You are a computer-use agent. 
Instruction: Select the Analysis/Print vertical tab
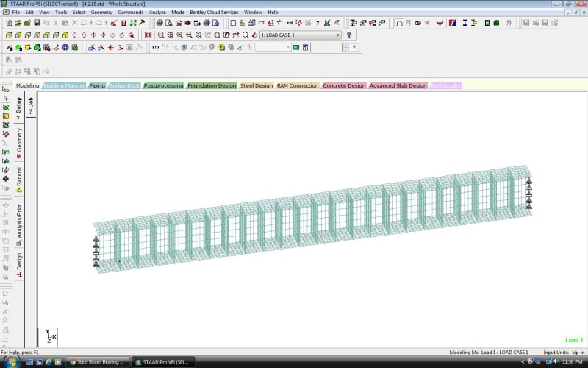point(19,224)
